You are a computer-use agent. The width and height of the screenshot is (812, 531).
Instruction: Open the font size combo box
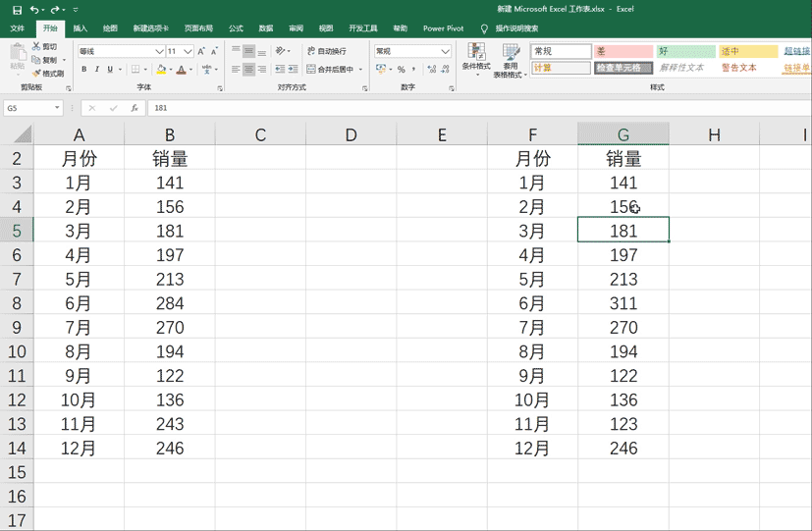(x=180, y=51)
